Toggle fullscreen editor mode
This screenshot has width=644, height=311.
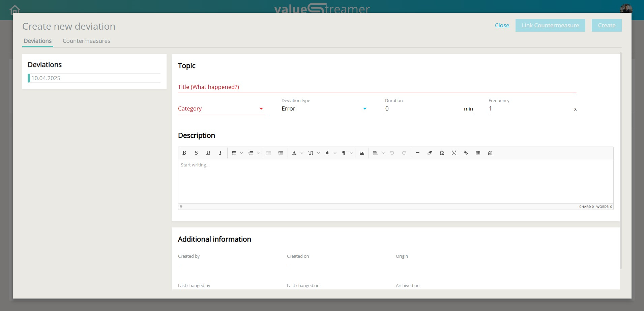(454, 153)
